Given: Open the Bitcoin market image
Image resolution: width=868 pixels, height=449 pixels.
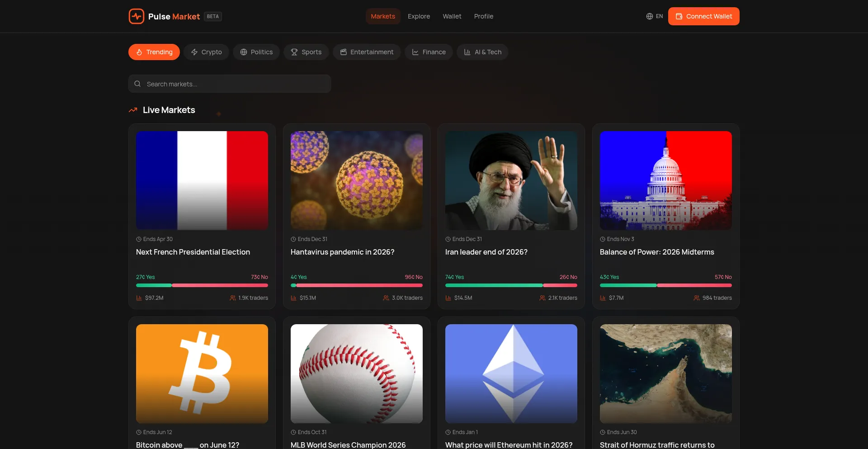Looking at the screenshot, I should [x=202, y=373].
